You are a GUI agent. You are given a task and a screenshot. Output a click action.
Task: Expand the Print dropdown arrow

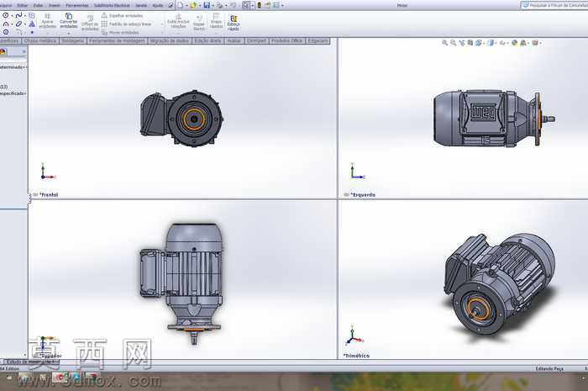[x=226, y=5]
